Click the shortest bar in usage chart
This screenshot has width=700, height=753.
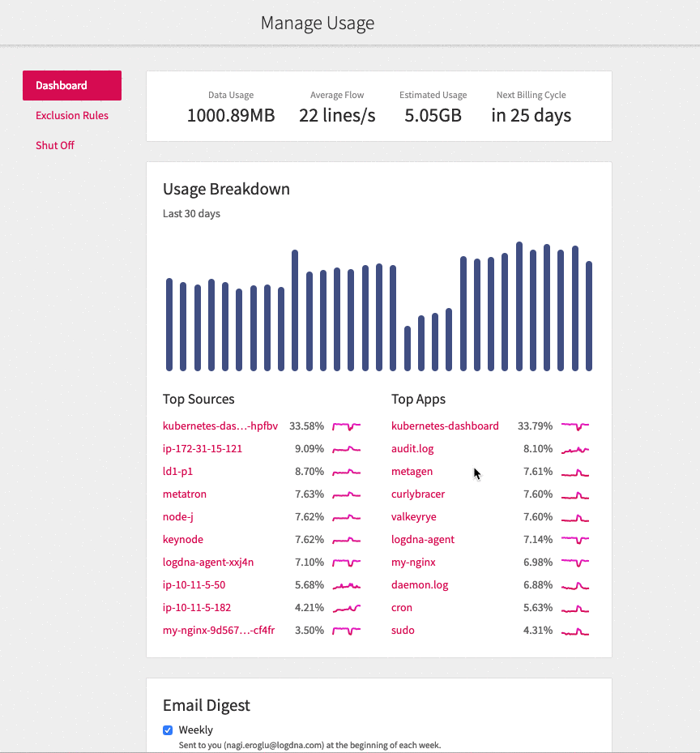click(408, 349)
